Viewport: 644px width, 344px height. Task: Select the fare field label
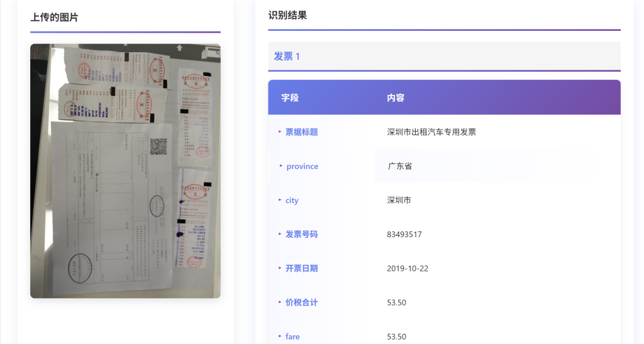(x=292, y=336)
